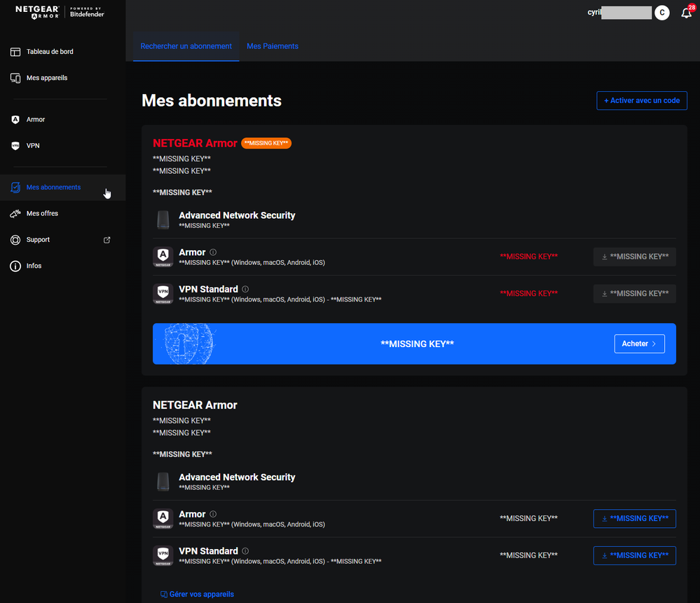Viewport: 700px width, 603px height.
Task: Click the info icon next to VPN Standard in the second subscription
Action: (245, 550)
